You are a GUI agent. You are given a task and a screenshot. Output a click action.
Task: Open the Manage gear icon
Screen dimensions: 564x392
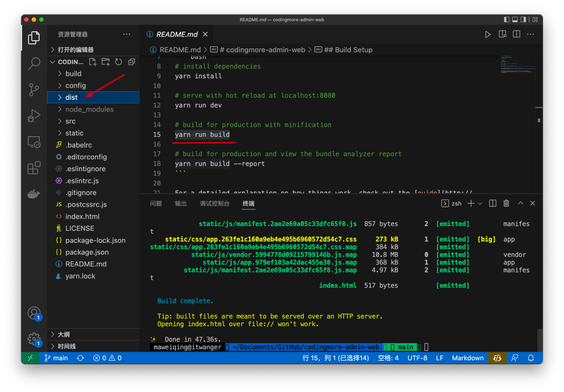click(34, 338)
